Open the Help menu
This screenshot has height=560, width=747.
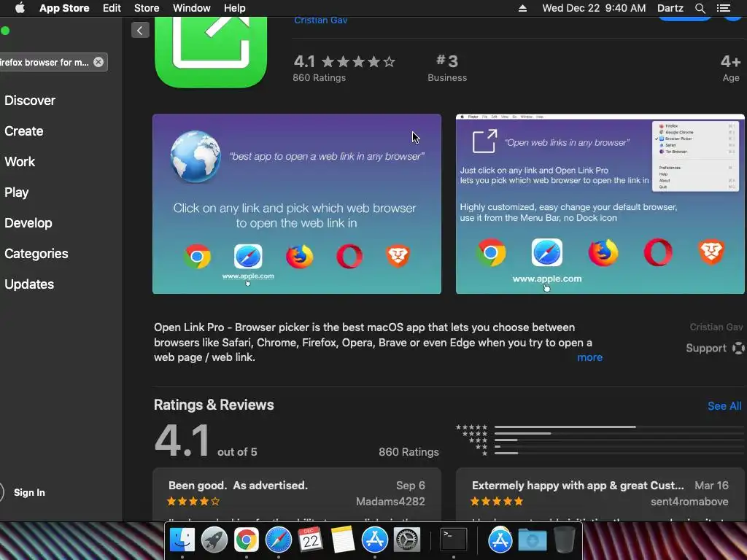(234, 8)
